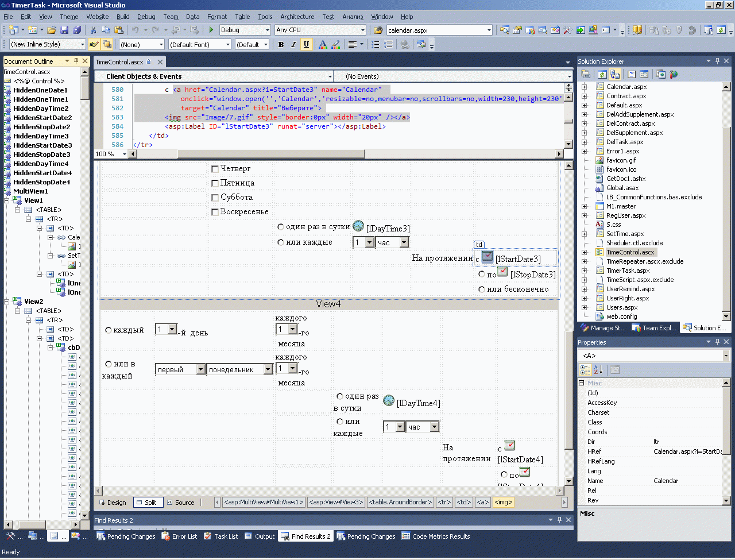Collapse the View1 node in Document Outline

coord(7,200)
